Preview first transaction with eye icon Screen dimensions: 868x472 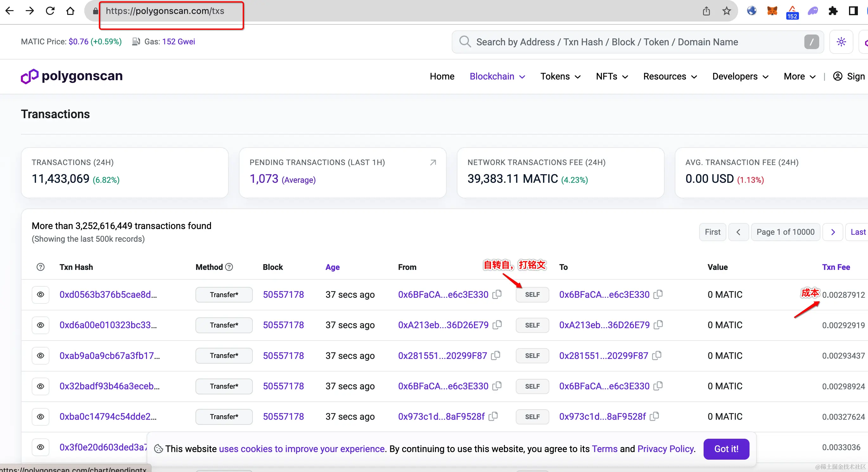(x=41, y=295)
